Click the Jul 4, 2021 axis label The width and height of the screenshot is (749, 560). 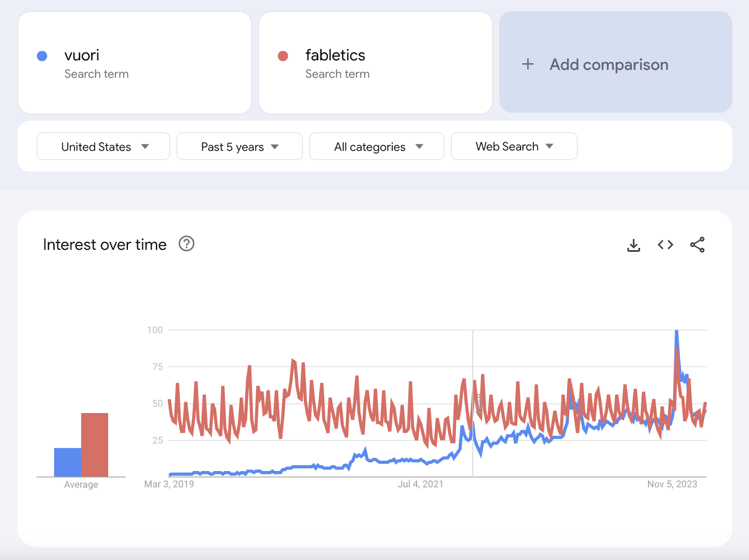tap(420, 484)
